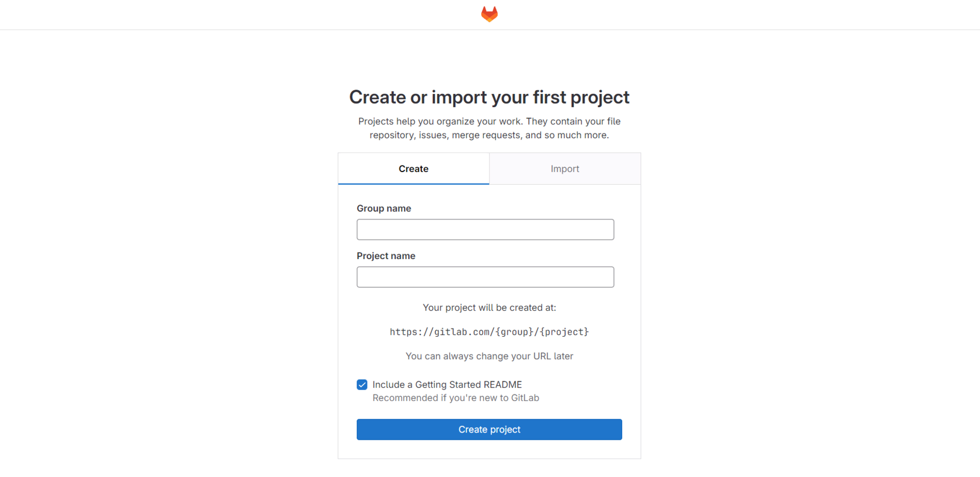
Task: Switch to the Import tab
Action: click(x=565, y=169)
